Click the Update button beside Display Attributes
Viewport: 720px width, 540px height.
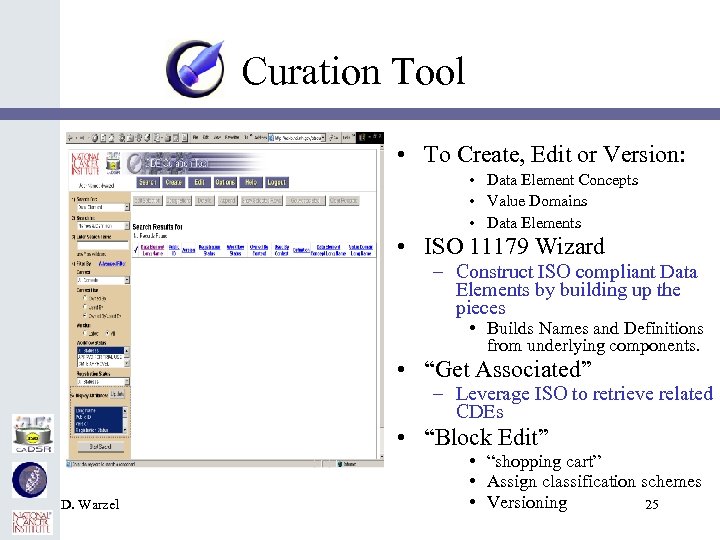pos(117,394)
